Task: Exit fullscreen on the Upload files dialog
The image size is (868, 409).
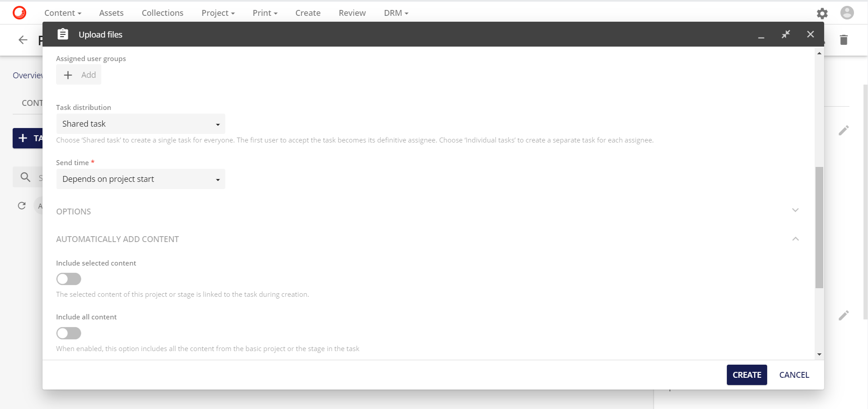Action: 786,34
